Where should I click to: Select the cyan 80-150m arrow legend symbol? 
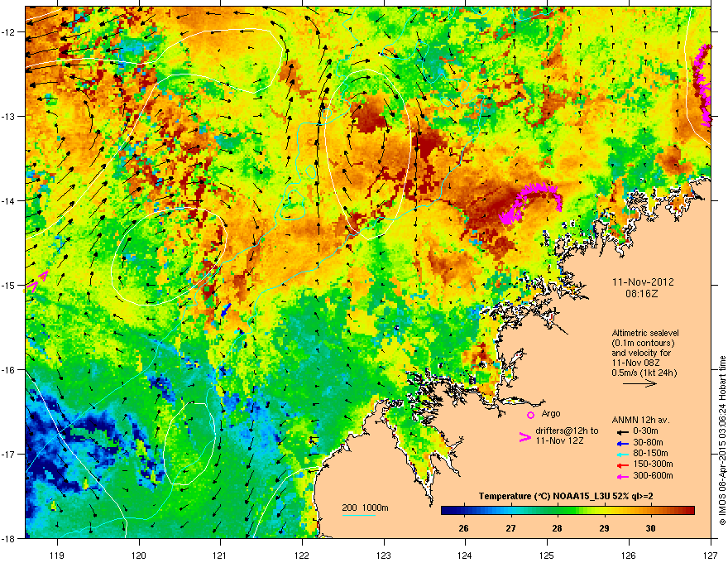pos(623,454)
